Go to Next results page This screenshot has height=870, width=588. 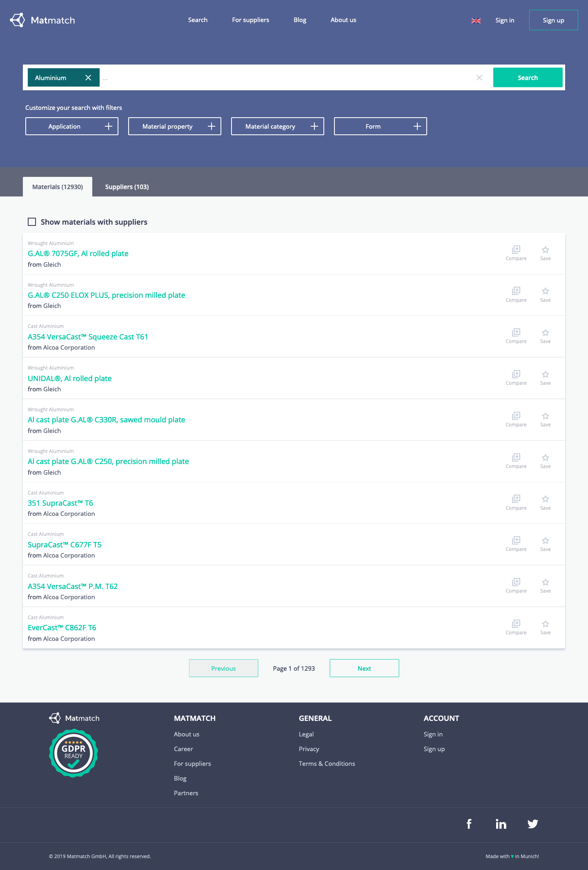click(x=364, y=668)
